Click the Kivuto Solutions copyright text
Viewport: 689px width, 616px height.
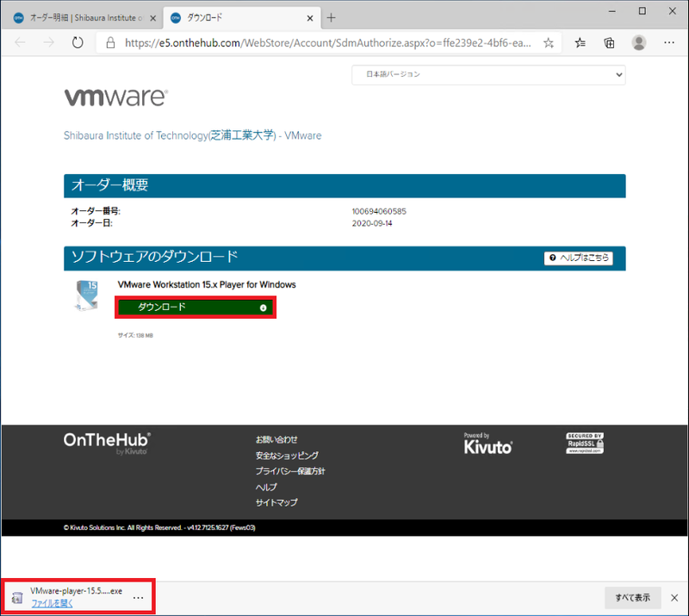click(159, 527)
